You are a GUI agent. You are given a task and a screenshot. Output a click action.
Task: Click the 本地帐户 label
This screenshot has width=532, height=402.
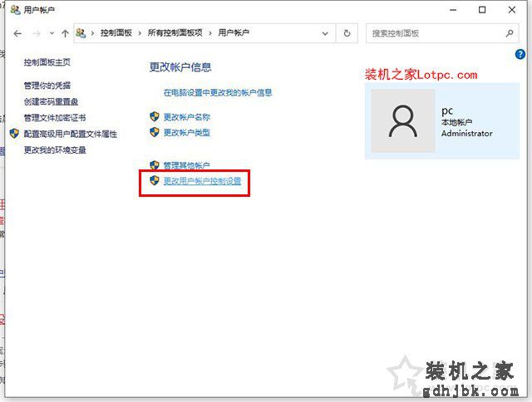[x=456, y=122]
